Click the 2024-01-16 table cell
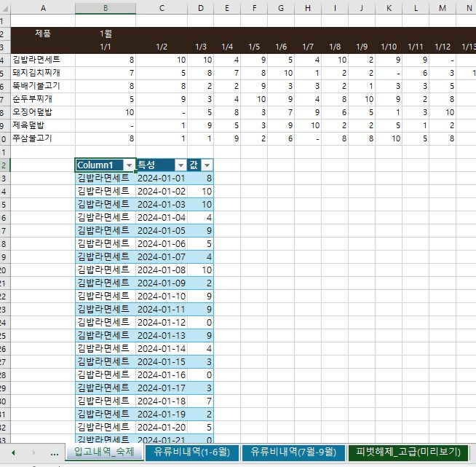Image resolution: width=476 pixels, height=467 pixels. click(x=162, y=375)
